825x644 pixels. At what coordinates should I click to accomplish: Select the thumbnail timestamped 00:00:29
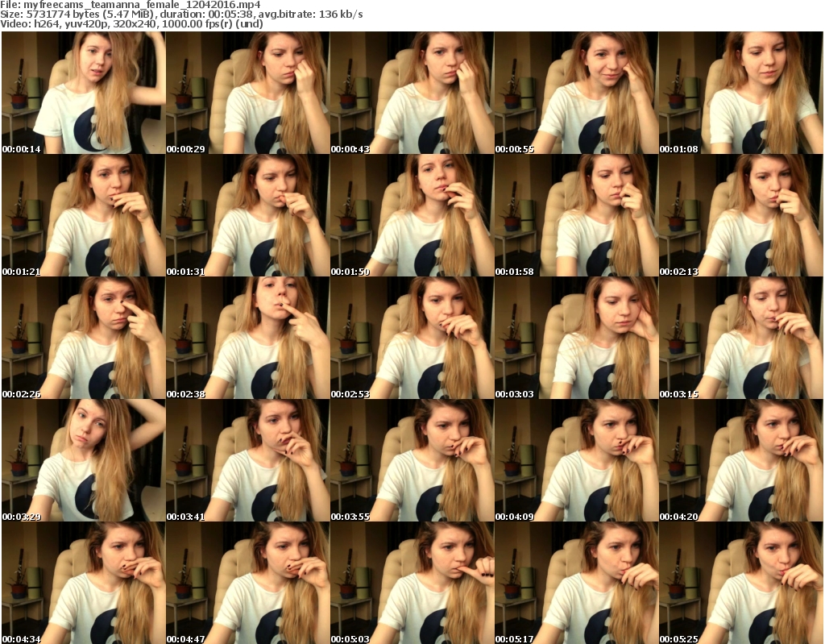pyautogui.click(x=248, y=93)
